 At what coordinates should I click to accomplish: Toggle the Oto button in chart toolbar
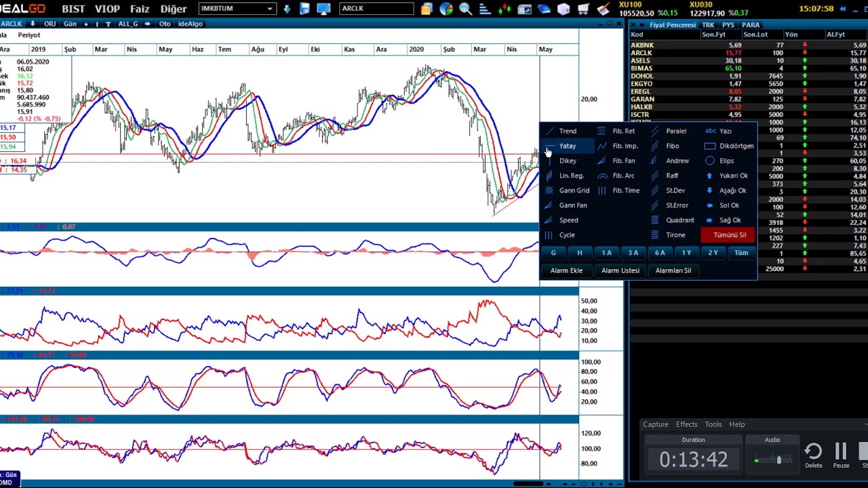(165, 24)
